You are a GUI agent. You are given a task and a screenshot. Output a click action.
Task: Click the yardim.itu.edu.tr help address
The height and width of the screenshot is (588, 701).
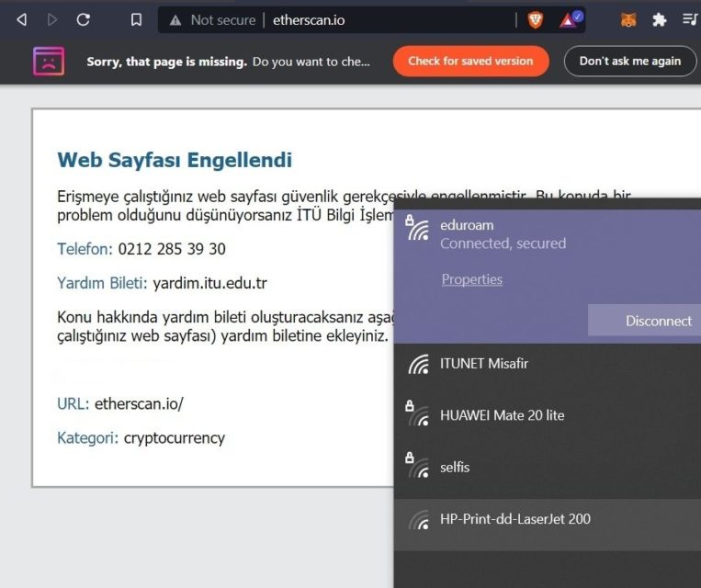(x=210, y=283)
